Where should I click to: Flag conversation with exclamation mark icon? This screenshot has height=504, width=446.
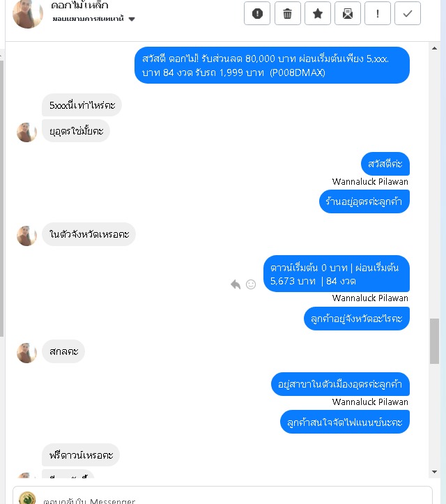tap(378, 13)
